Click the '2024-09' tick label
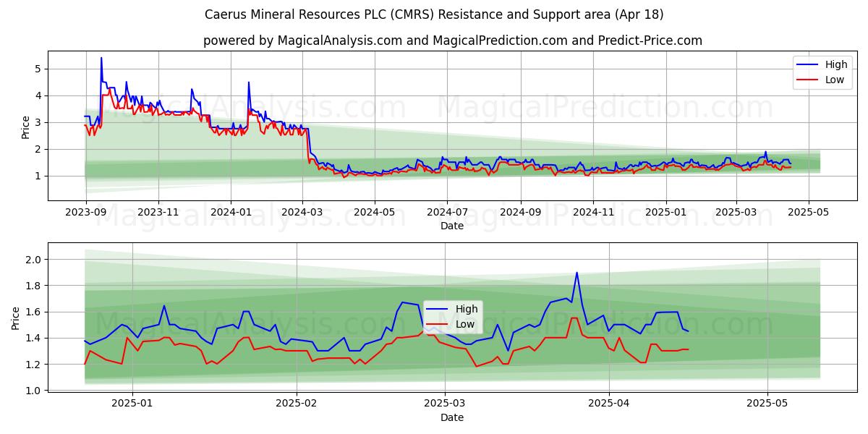The width and height of the screenshot is (868, 434). pyautogui.click(x=521, y=213)
